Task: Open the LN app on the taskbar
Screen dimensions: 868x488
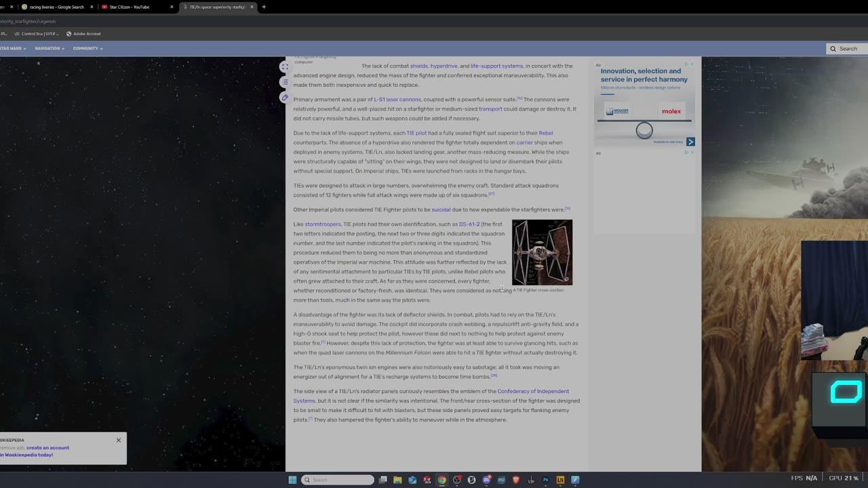Action: coord(560,480)
